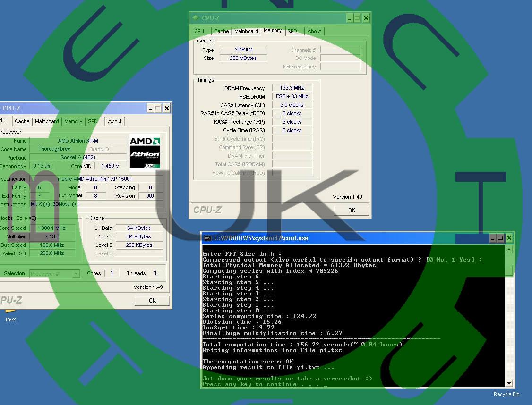Open SPD tab in left CPU-Z window
532x405 pixels.
[93, 121]
